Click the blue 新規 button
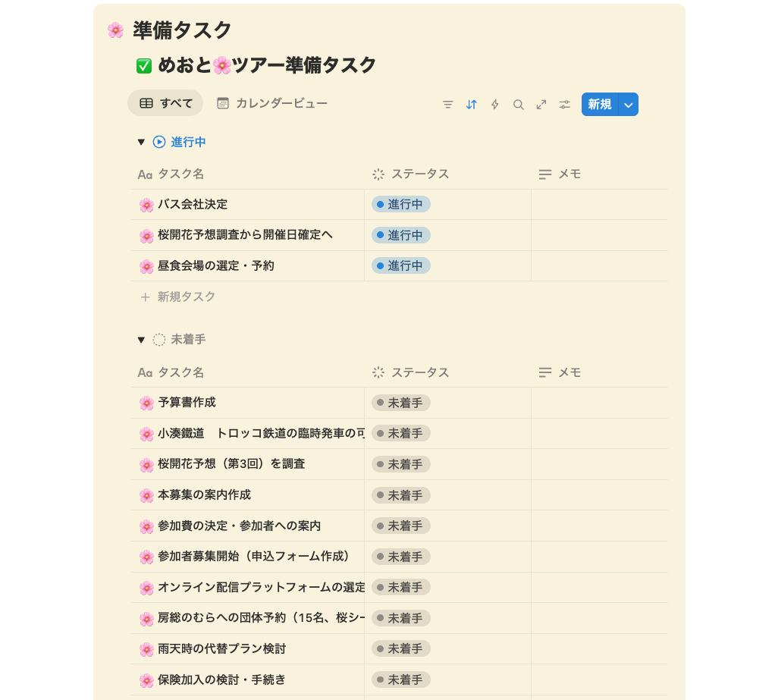775x700 pixels. [x=598, y=104]
